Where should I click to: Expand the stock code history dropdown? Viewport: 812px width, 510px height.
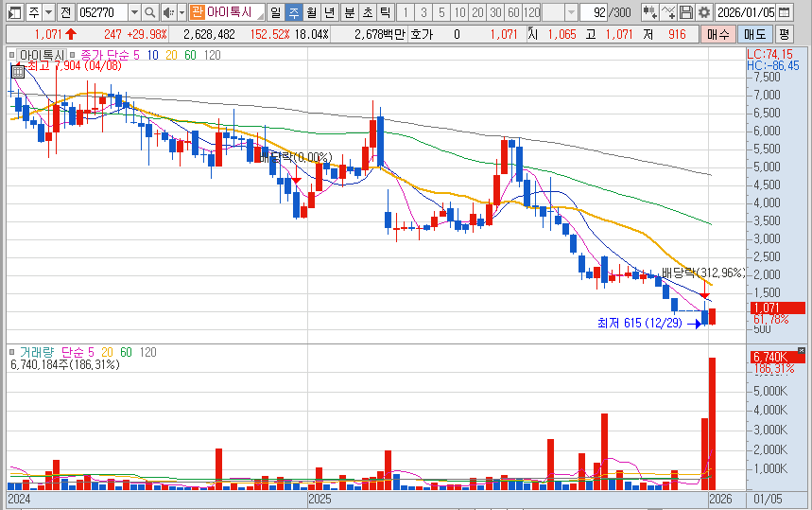pyautogui.click(x=134, y=12)
